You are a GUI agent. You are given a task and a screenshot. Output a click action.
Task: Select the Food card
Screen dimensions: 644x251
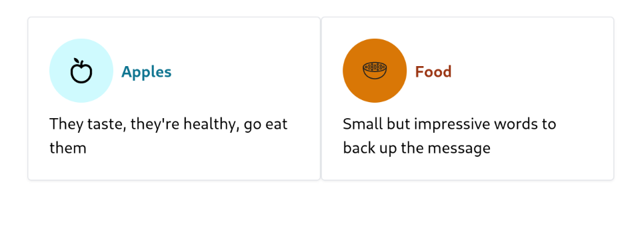(x=467, y=98)
